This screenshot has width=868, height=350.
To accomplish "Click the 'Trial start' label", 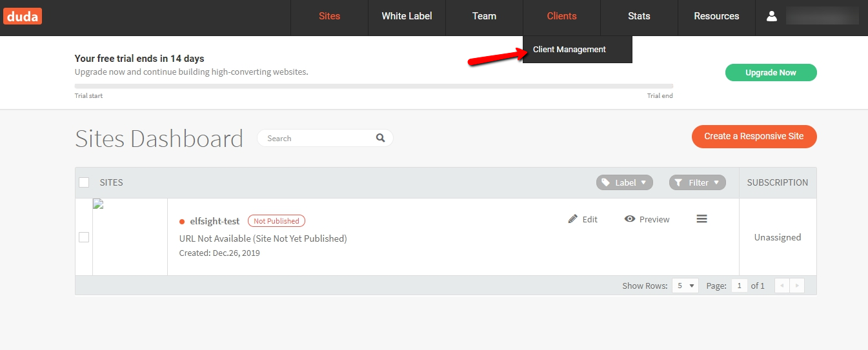I will (x=88, y=96).
